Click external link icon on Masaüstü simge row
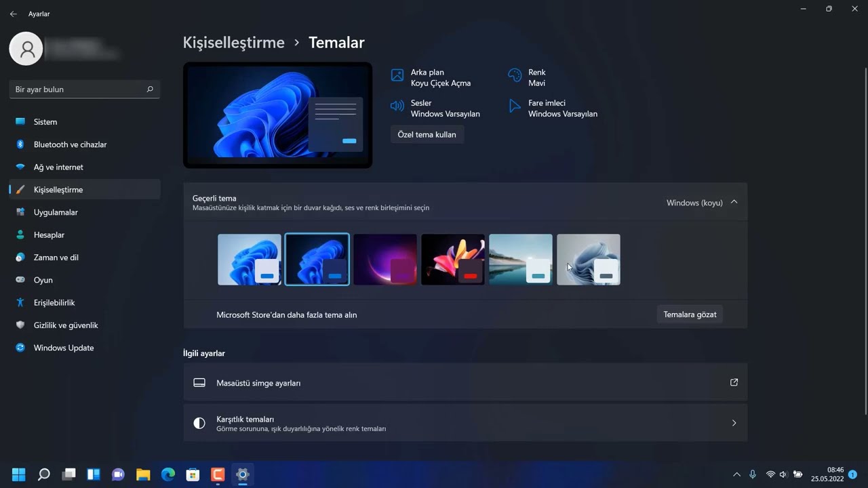The width and height of the screenshot is (868, 488). (x=734, y=382)
